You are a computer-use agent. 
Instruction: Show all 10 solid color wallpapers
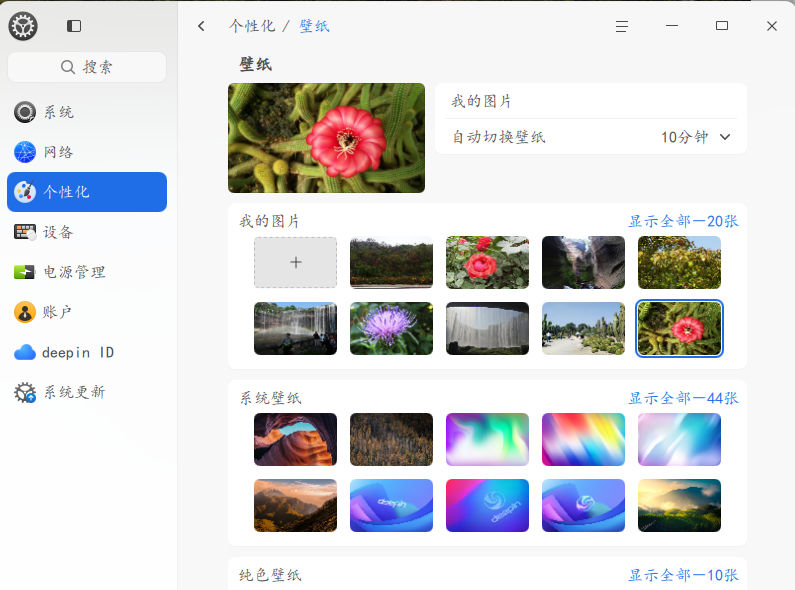(x=683, y=575)
